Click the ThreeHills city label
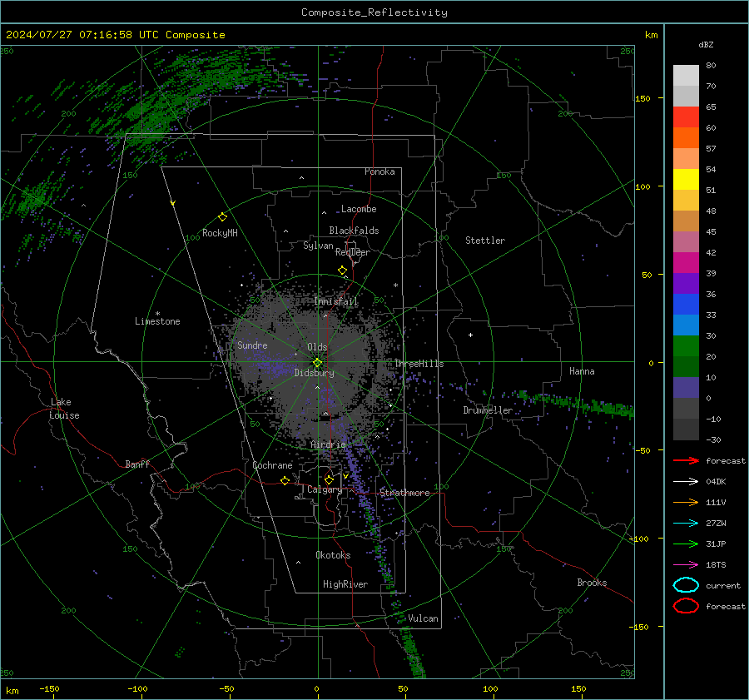Viewport: 749px width, 700px height. point(419,364)
